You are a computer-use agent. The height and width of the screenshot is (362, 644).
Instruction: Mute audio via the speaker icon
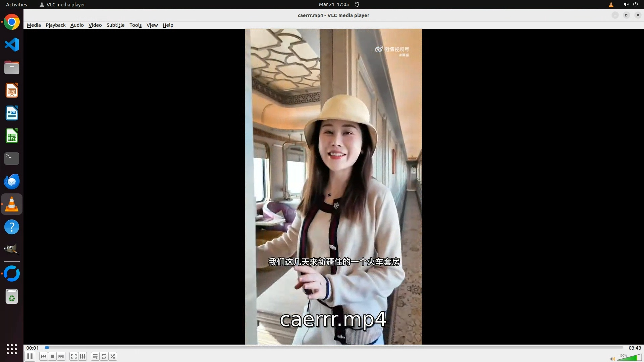pos(612,359)
